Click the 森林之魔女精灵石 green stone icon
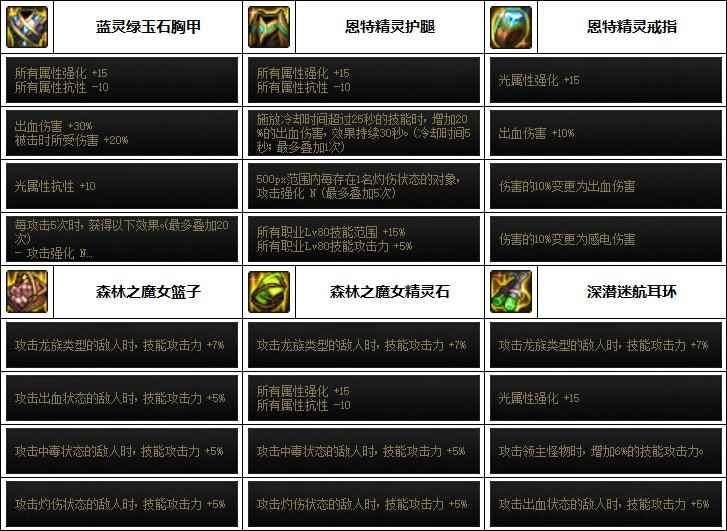Screen dimensions: 727x531 [269, 292]
